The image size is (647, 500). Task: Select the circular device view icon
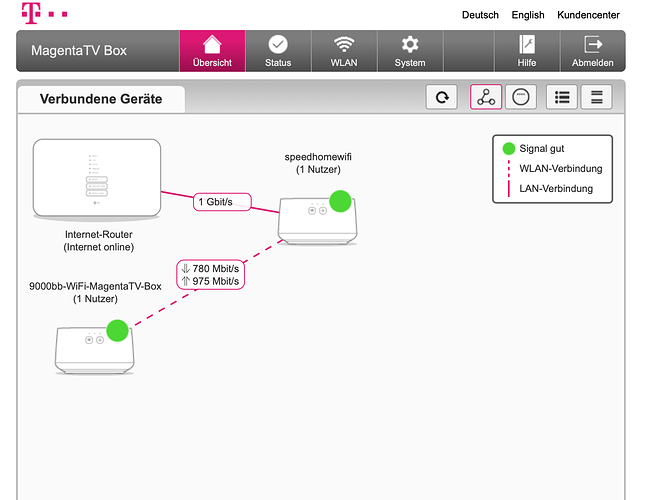tap(521, 97)
